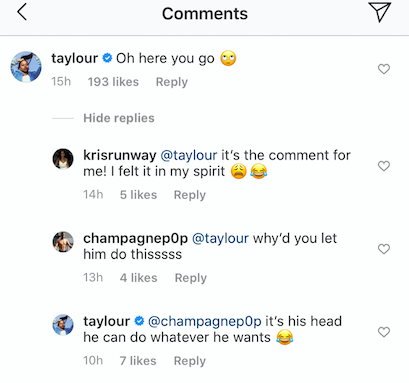The height and width of the screenshot is (383, 409).
Task: Go back using the left chevron
Action: coord(22,13)
